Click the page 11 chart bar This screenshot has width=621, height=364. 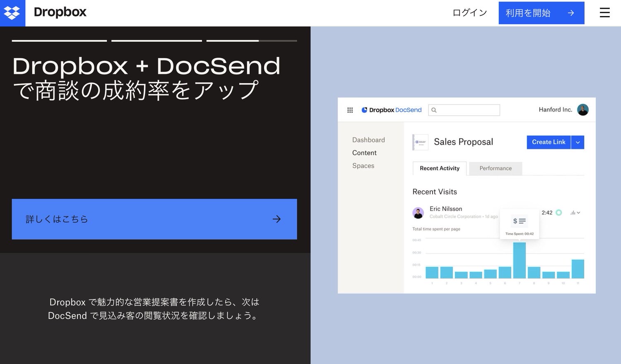click(x=578, y=269)
